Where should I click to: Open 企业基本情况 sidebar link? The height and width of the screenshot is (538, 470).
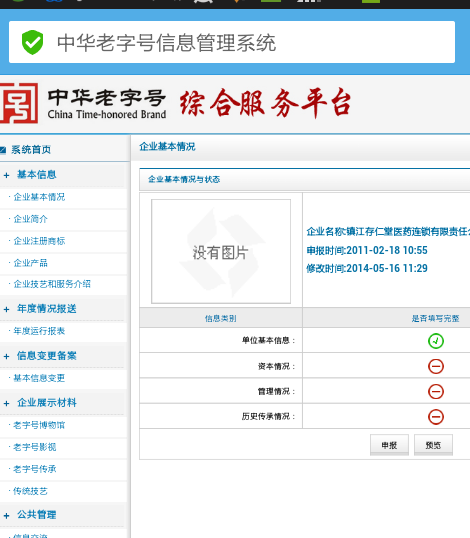pos(39,197)
